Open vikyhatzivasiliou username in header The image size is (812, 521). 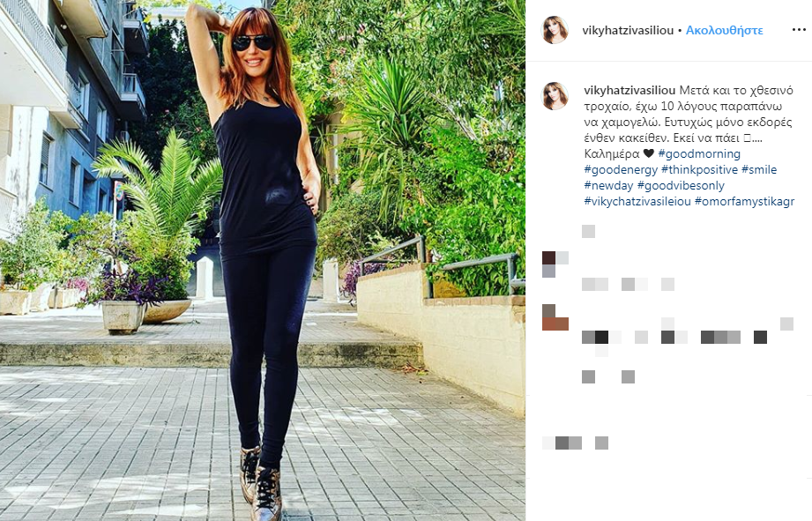point(628,31)
